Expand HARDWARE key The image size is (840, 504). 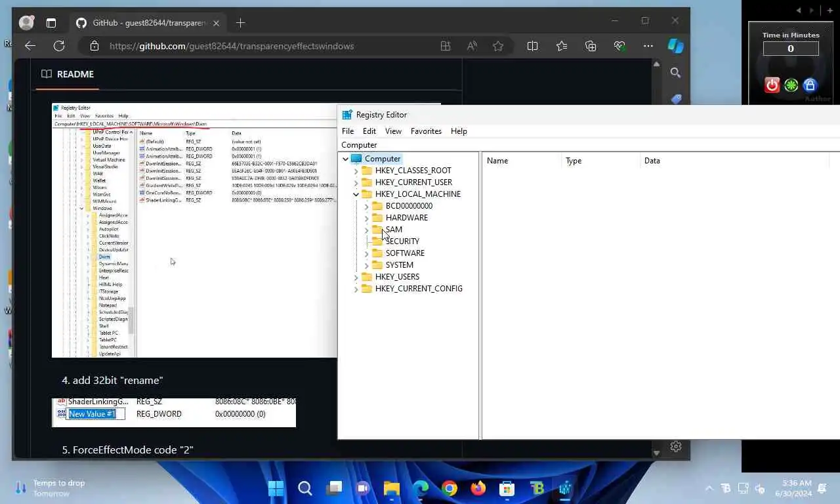pos(366,218)
